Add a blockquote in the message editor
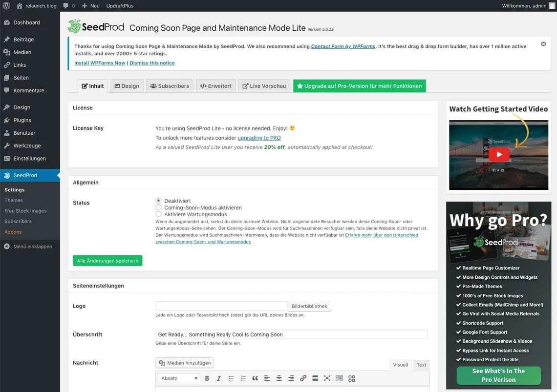 coord(255,378)
